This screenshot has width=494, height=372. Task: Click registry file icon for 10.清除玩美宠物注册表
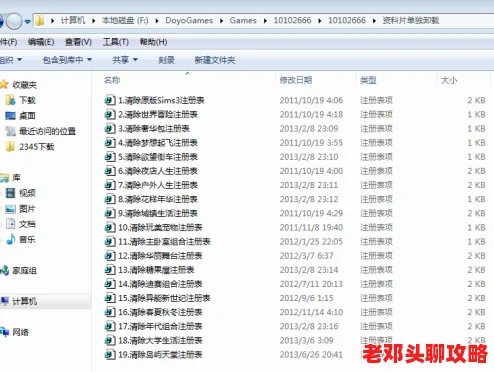[110, 227]
